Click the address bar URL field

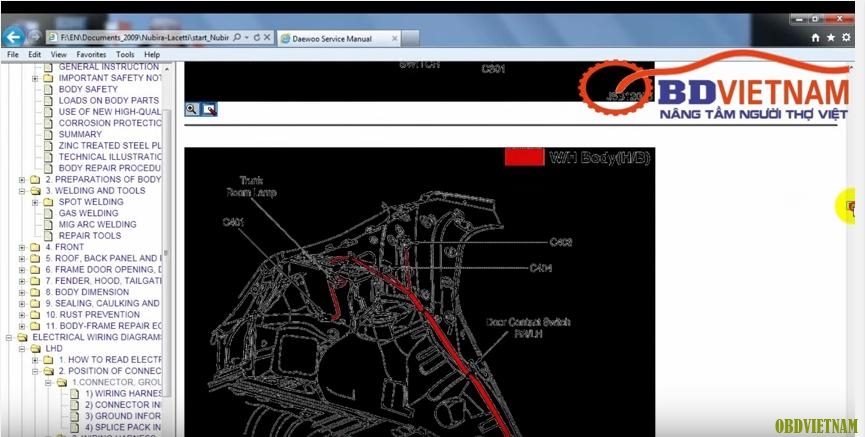coord(145,38)
